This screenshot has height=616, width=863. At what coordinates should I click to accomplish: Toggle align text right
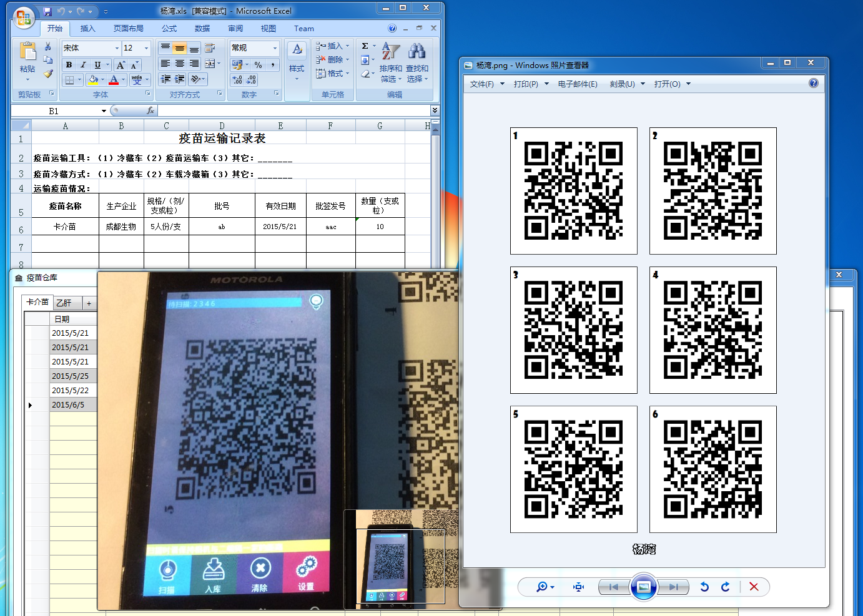coord(194,64)
